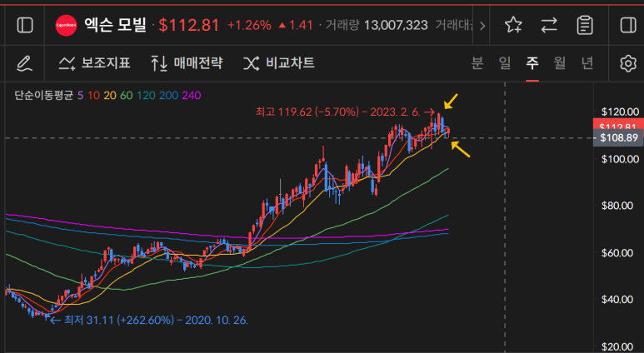Image resolution: width=644 pixels, height=353 pixels.
Task: Open the clipboard notes icon
Action: [585, 26]
